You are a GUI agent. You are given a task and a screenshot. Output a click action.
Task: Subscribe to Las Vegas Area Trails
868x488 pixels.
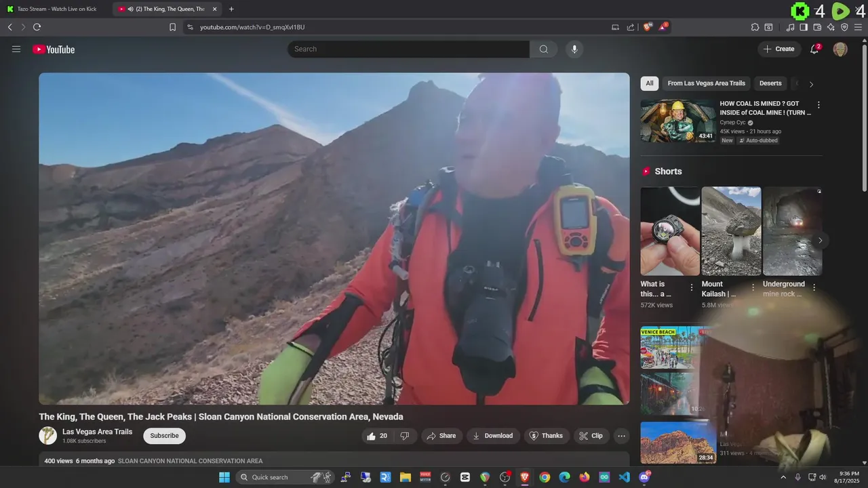[x=164, y=436]
